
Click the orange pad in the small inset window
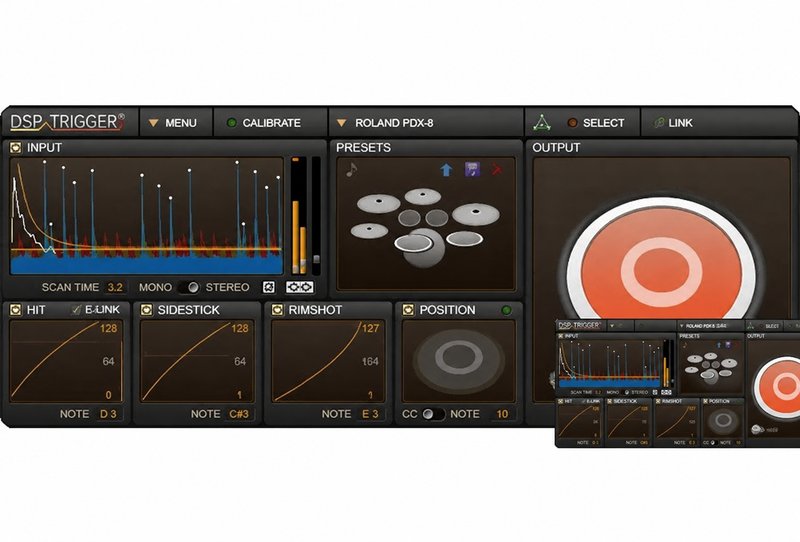click(779, 388)
